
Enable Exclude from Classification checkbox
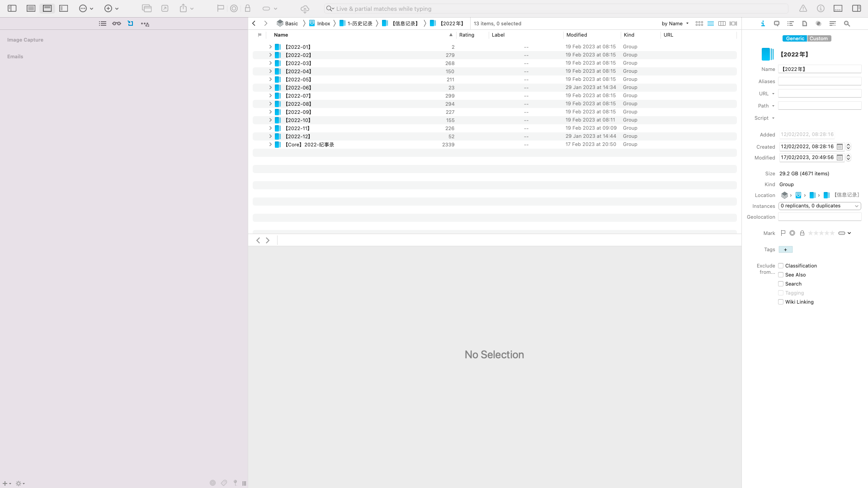click(x=781, y=266)
